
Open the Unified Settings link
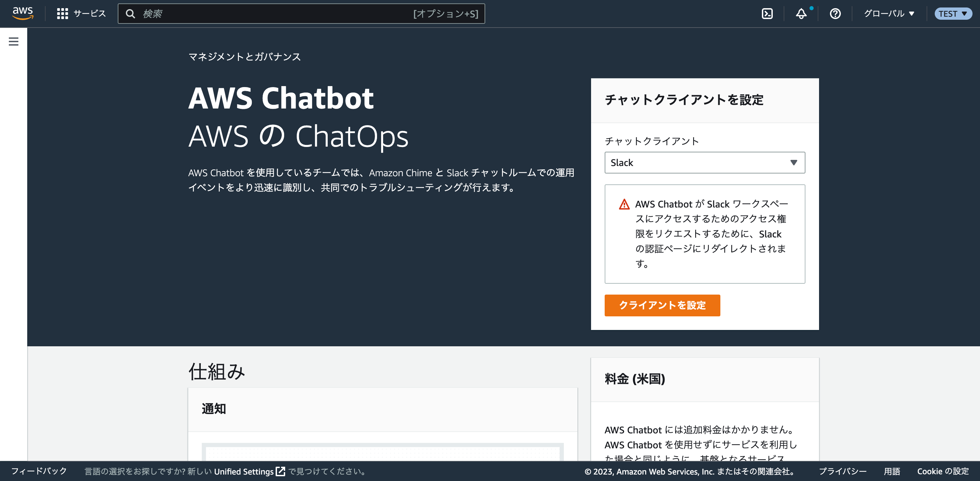coord(244,471)
